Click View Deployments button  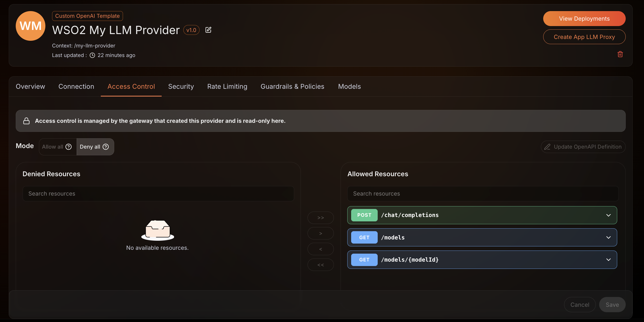pos(584,19)
